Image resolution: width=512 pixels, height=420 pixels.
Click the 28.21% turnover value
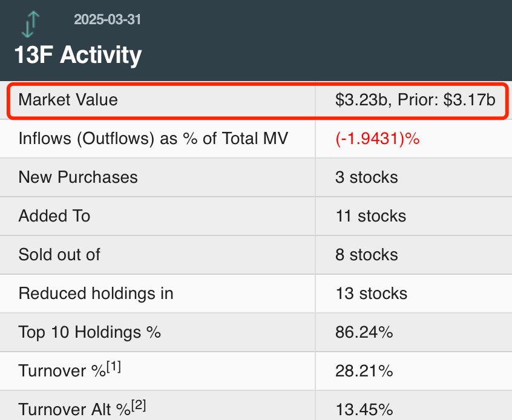tap(364, 371)
